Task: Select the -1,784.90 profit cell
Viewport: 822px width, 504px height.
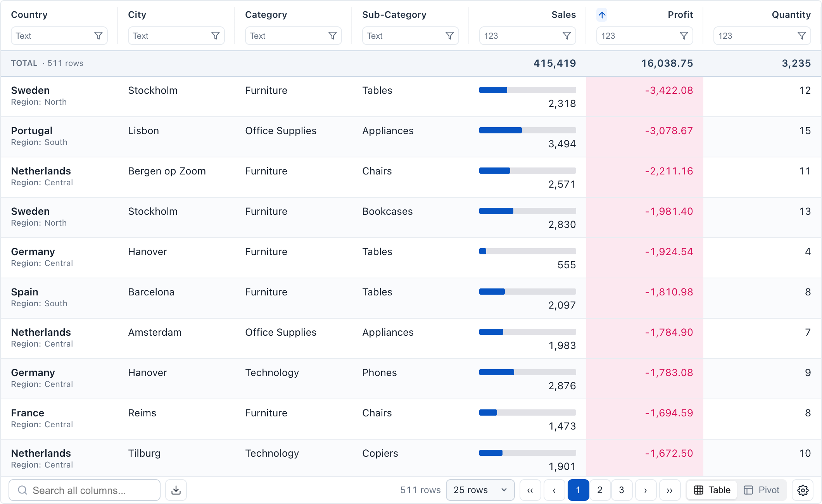Action: point(669,332)
